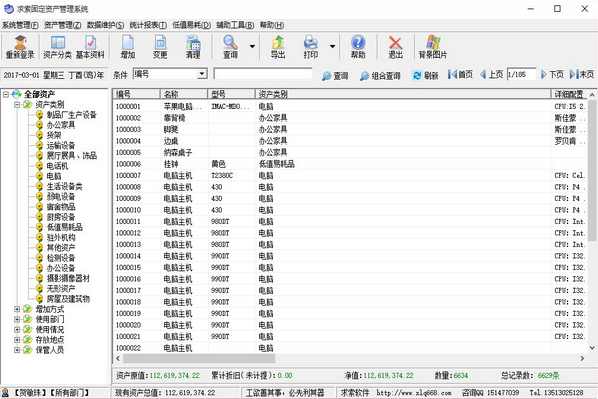Viewport: 598px width, 399px height.
Task: Select 办公家具 category in asset tree
Action: [x=61, y=125]
